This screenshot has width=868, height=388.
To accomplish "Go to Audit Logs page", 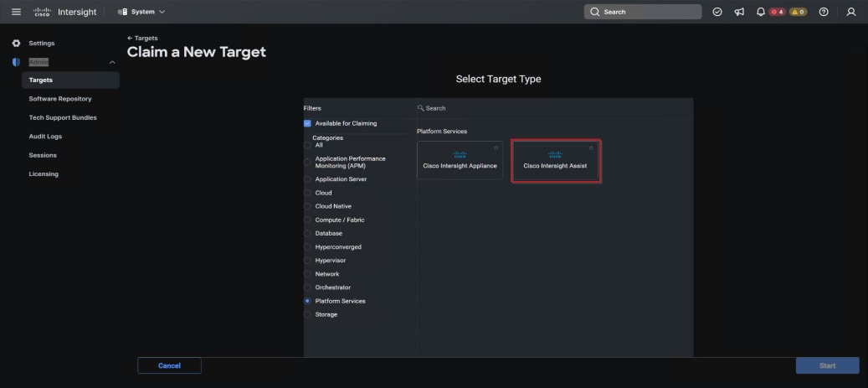I will (x=45, y=137).
